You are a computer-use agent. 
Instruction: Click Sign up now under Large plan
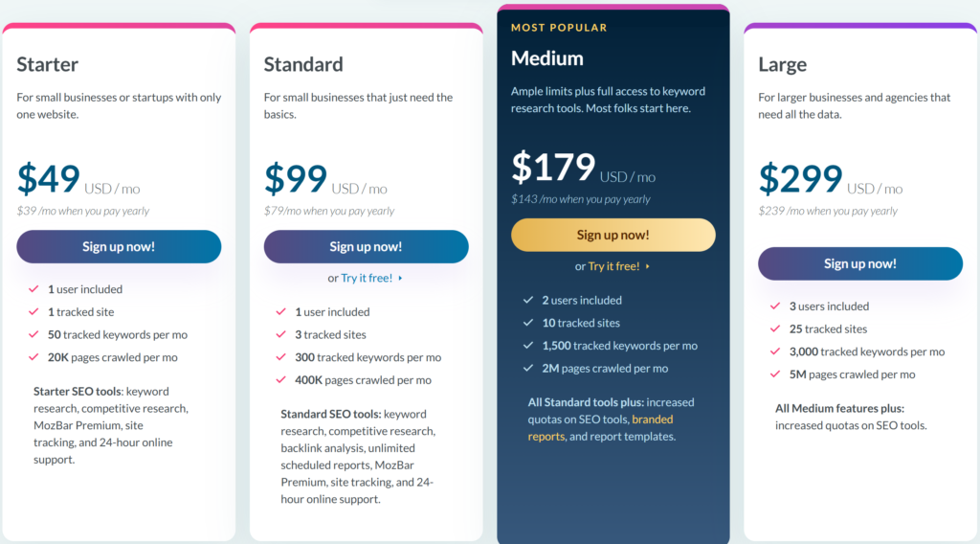click(860, 263)
